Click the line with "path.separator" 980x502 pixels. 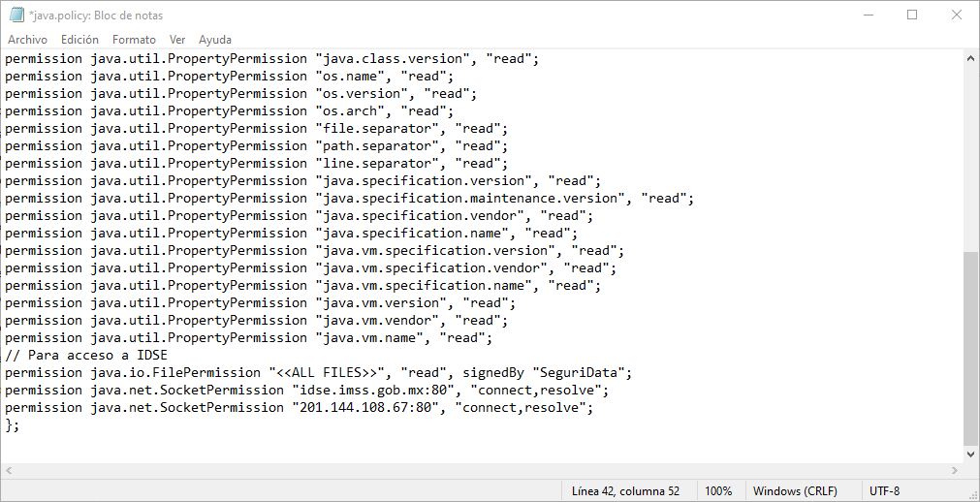click(x=257, y=146)
